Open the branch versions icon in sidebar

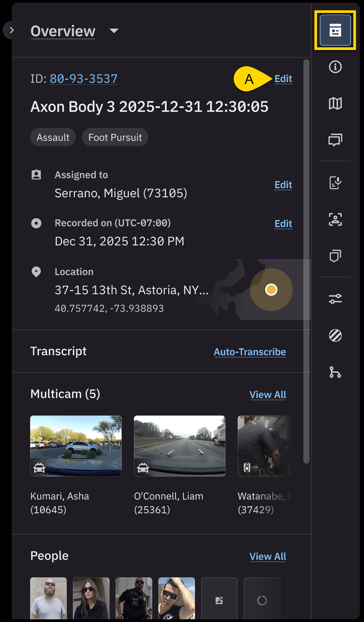(335, 372)
